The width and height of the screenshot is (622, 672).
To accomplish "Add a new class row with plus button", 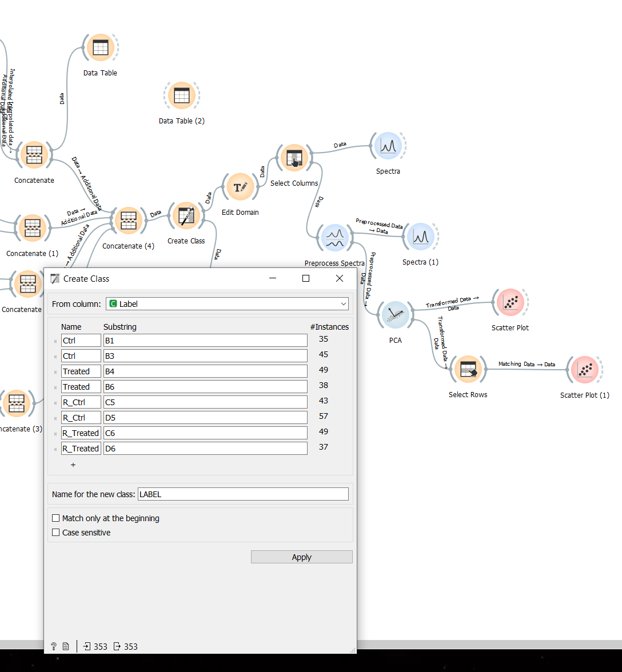I will click(73, 465).
